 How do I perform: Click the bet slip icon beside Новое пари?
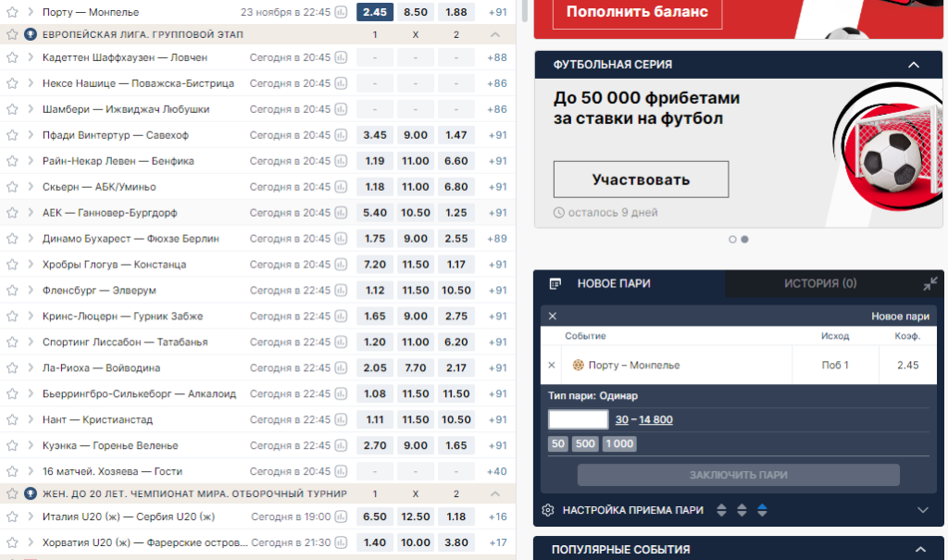pyautogui.click(x=555, y=283)
